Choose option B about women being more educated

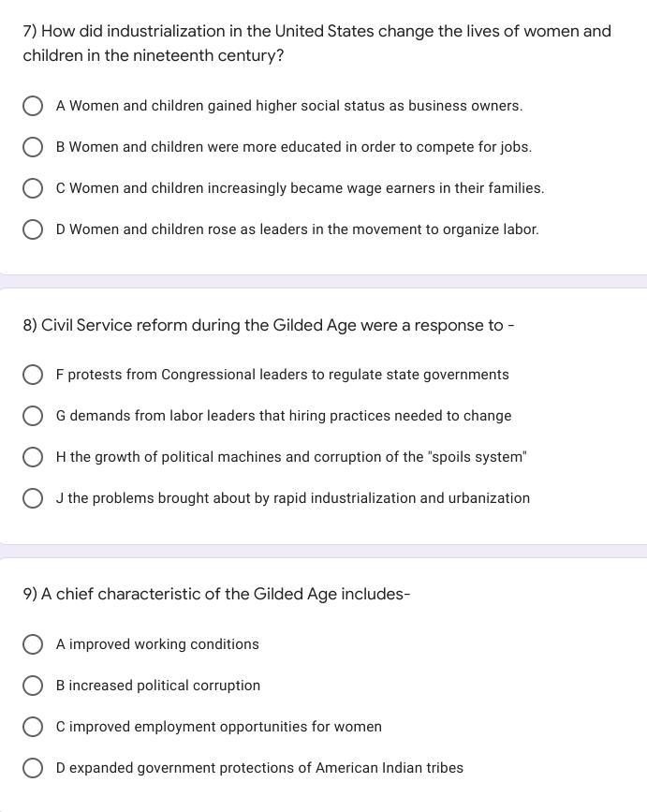click(x=32, y=147)
